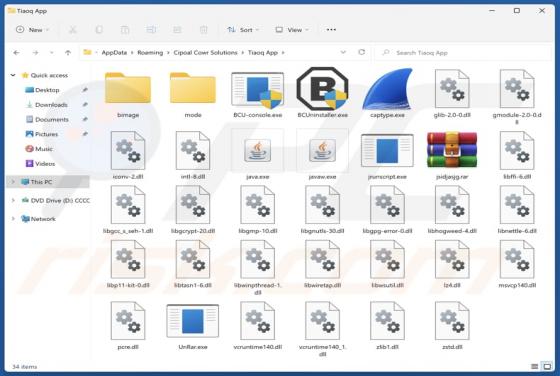Click the Delete trash toolbar icon
This screenshot has width=560, height=376.
[203, 30]
